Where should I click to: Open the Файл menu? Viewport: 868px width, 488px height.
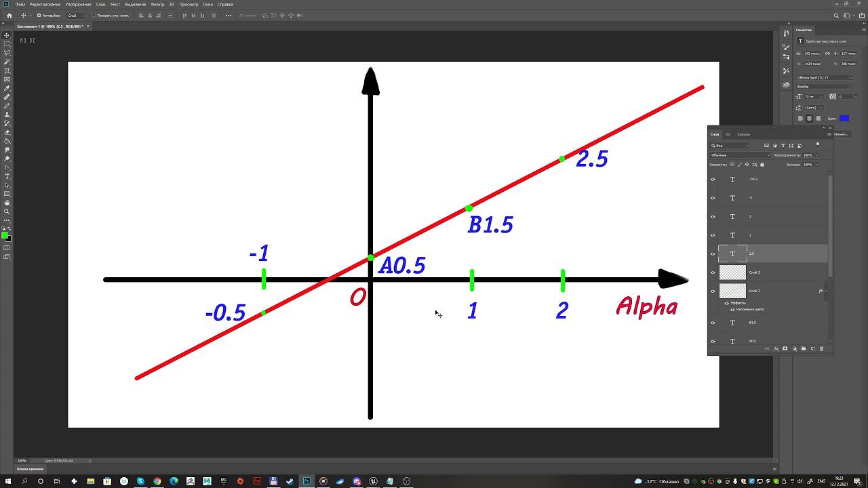20,4
